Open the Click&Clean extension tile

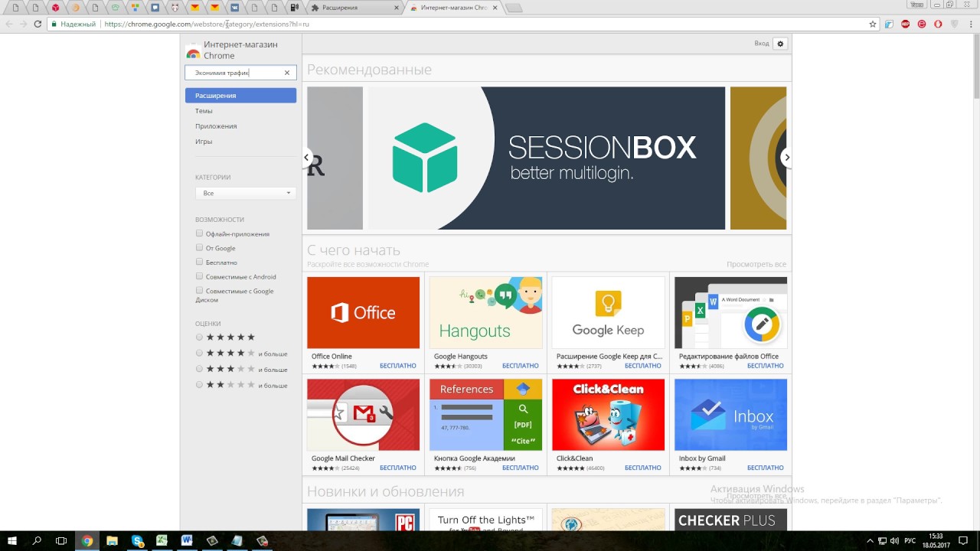[608, 425]
